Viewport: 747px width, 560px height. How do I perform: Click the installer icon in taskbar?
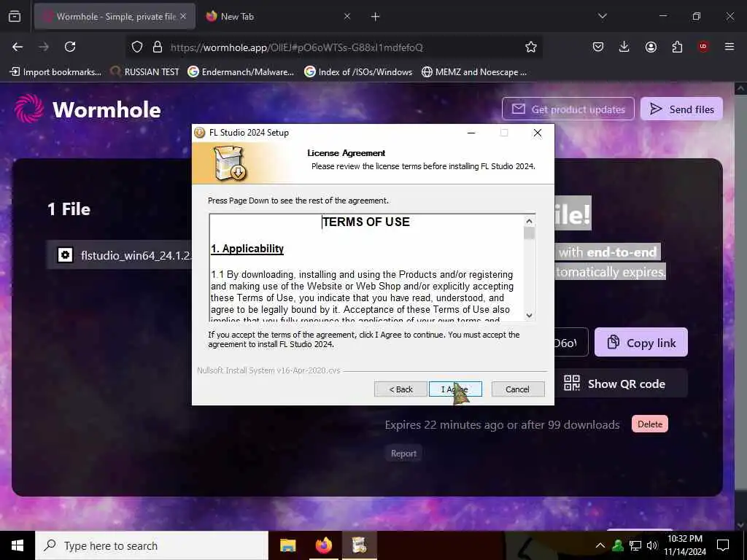tap(359, 545)
